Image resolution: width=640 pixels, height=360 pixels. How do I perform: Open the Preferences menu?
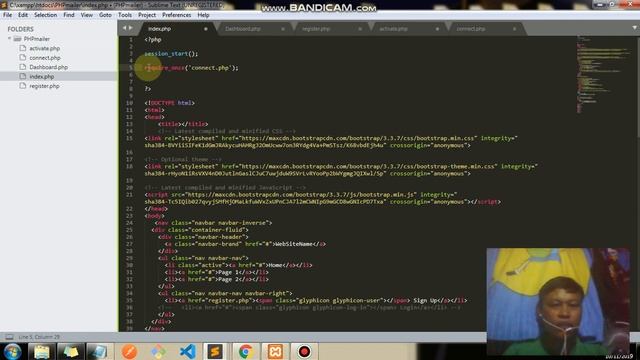(x=176, y=15)
